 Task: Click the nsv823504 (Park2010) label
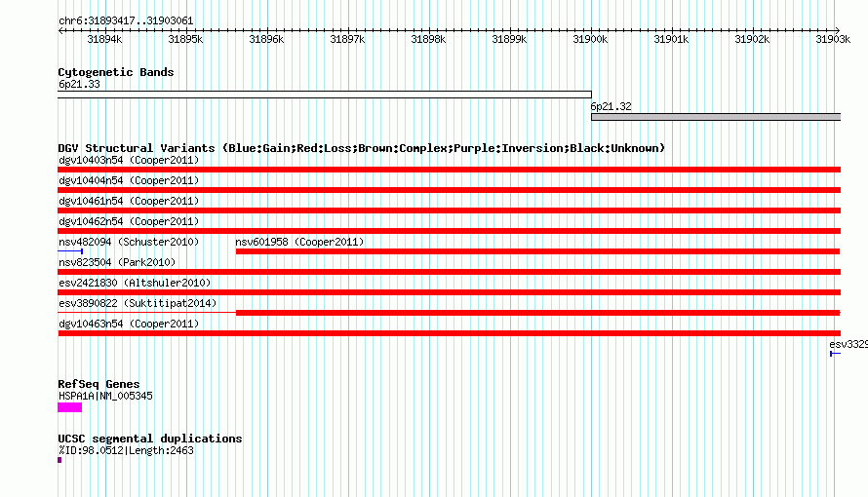click(117, 262)
